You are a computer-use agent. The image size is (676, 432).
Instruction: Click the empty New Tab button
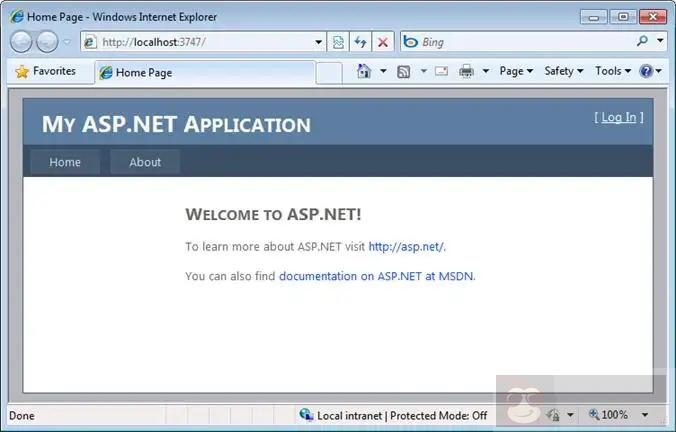(329, 72)
